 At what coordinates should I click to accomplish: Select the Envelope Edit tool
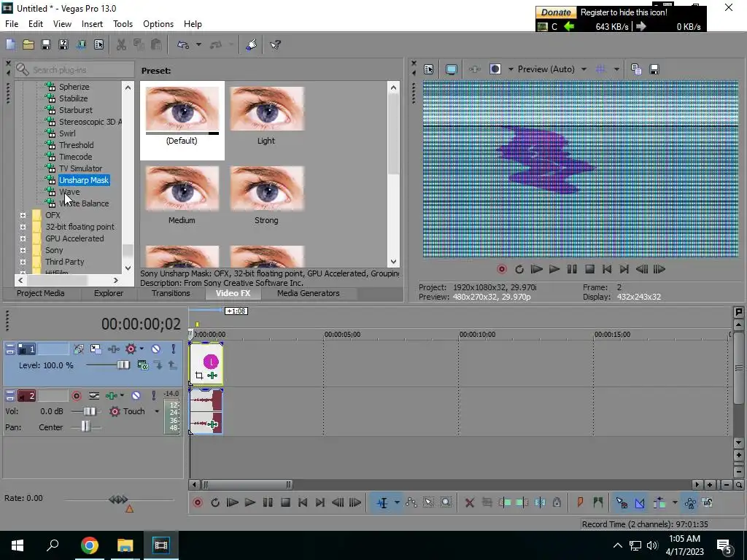411,503
